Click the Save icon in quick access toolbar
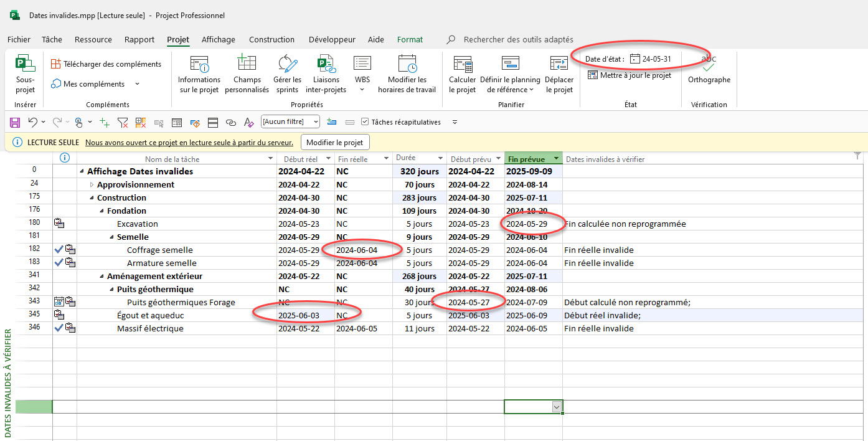Image resolution: width=868 pixels, height=441 pixels. 15,122
